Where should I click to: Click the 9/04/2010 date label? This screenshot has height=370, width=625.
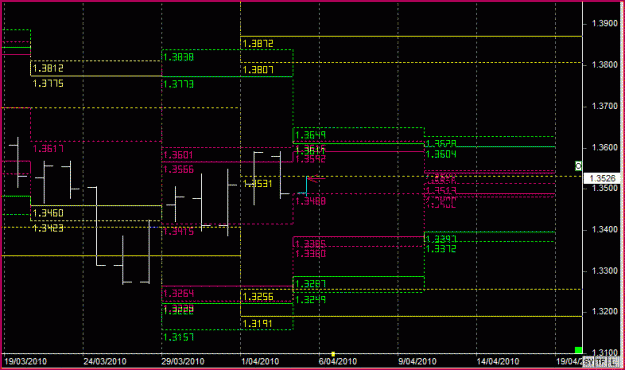click(417, 362)
